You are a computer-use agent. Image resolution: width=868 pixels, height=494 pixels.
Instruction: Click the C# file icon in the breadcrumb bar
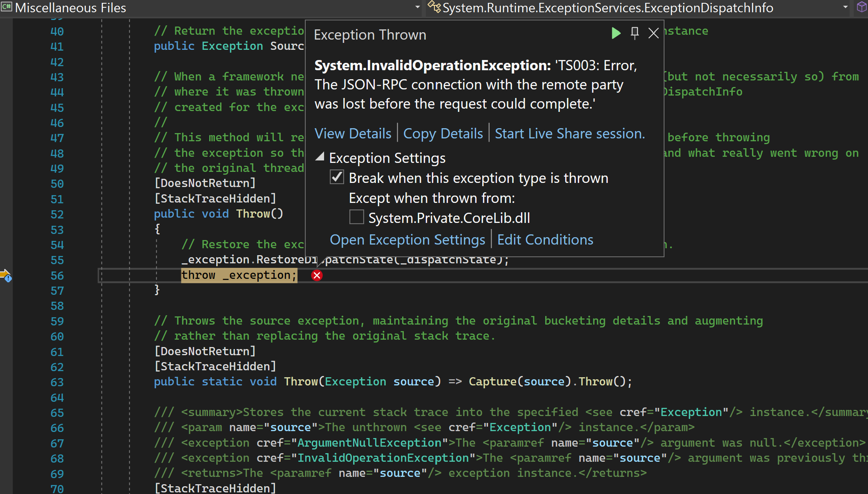[7, 7]
